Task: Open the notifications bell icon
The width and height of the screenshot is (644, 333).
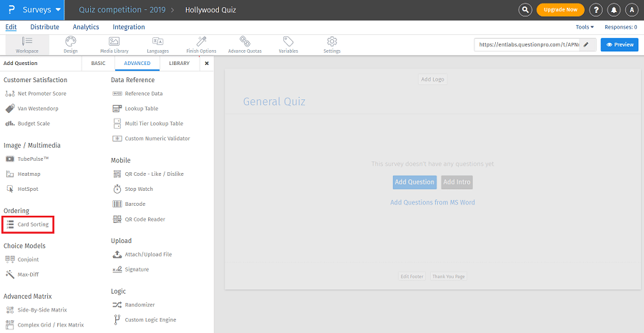Action: pyautogui.click(x=614, y=10)
